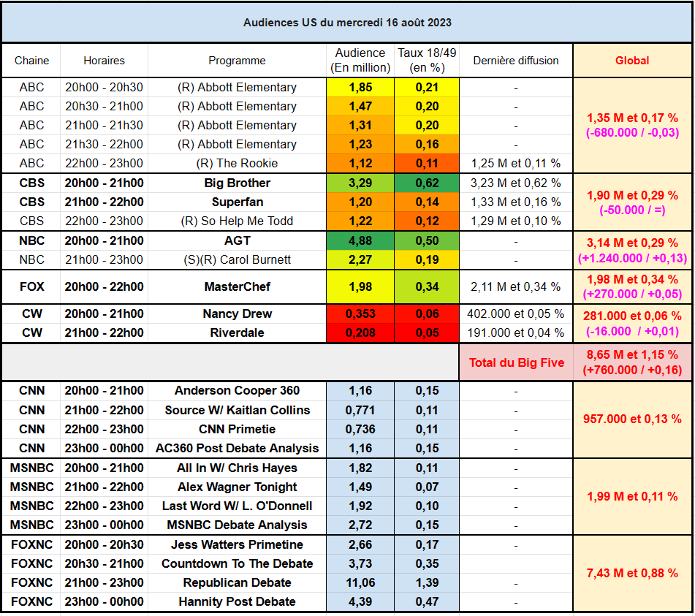The image size is (695, 616).
Task: Click The Rookie's last broadcast value
Action: pos(515,163)
